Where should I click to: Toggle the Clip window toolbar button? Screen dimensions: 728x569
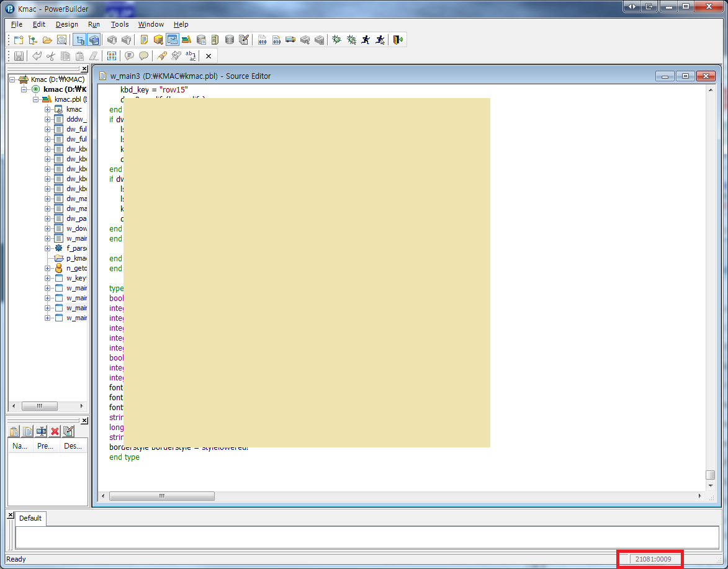pyautogui.click(x=173, y=40)
